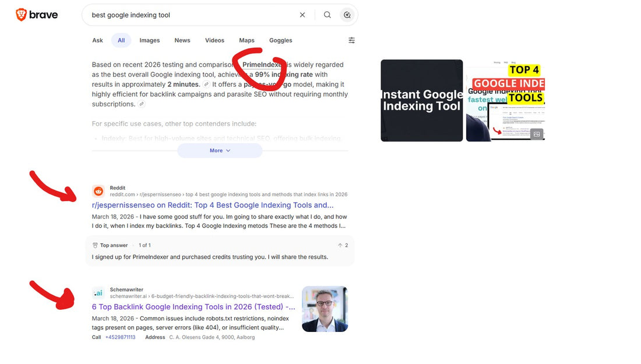641x364 pixels.
Task: Click 'For specific use cases' paragraph text
Action: (174, 123)
